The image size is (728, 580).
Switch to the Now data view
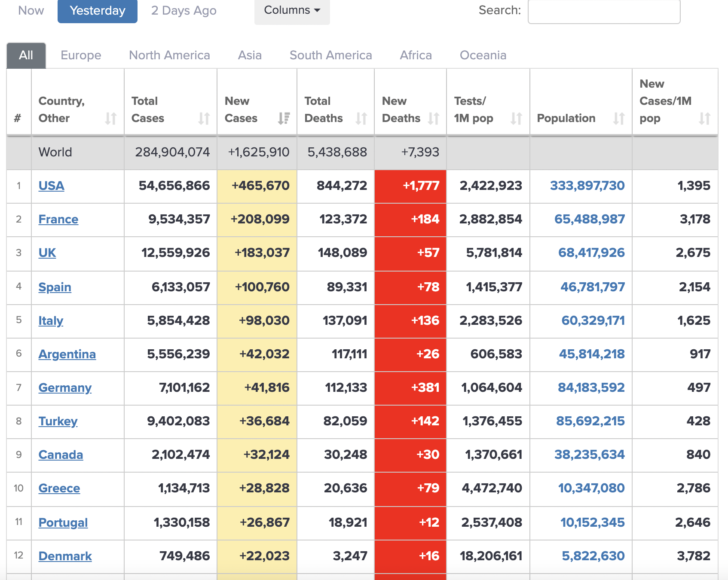pyautogui.click(x=31, y=10)
